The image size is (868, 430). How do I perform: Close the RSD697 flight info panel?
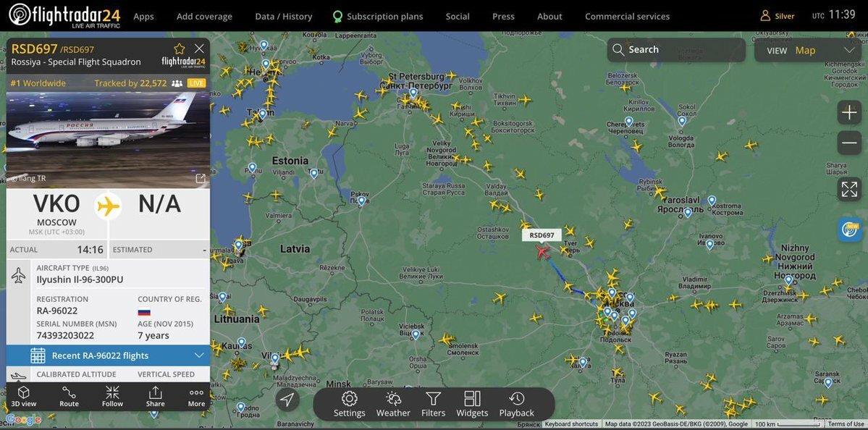click(199, 49)
